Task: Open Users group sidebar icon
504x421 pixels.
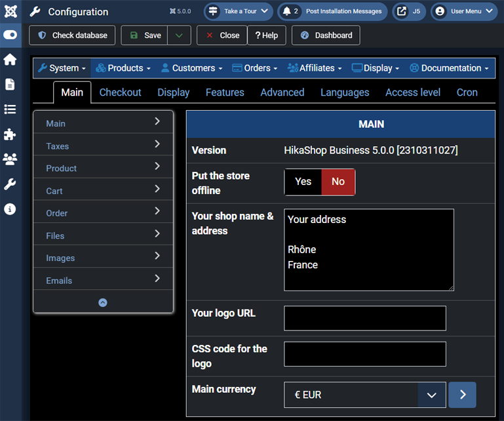Action: tap(10, 159)
